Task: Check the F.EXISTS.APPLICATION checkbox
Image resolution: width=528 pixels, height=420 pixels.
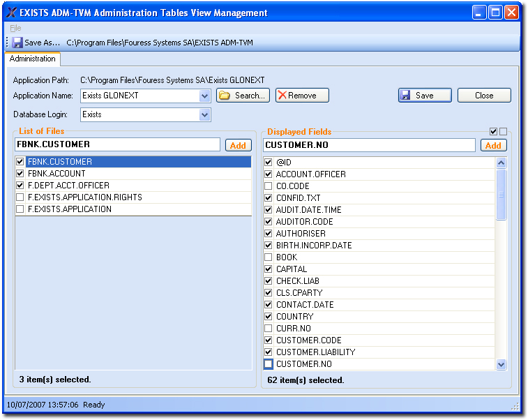Action: tap(20, 209)
